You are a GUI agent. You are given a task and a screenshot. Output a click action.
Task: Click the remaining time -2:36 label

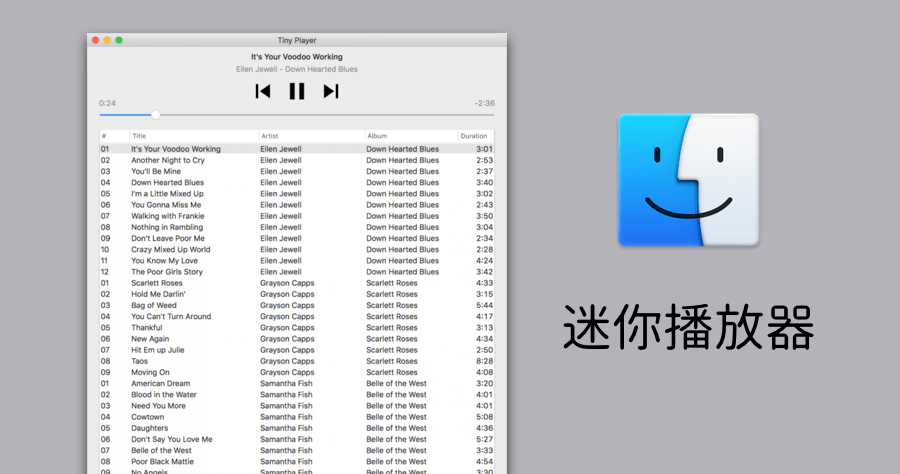tap(484, 103)
